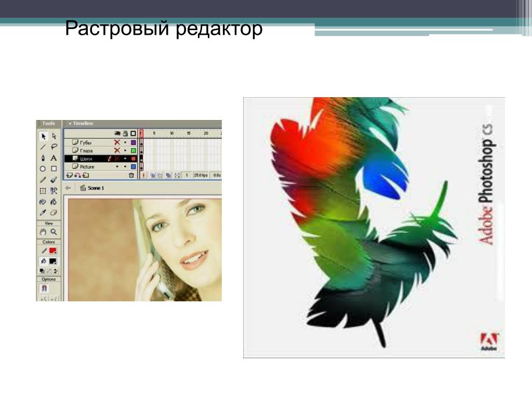532x399 pixels.
Task: Select the Глаза layer
Action: [100, 151]
